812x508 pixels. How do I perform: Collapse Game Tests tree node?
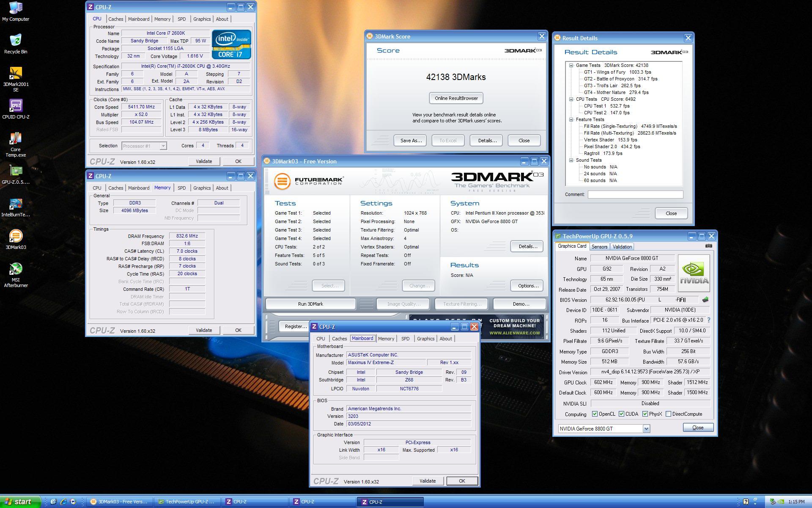[x=571, y=66]
